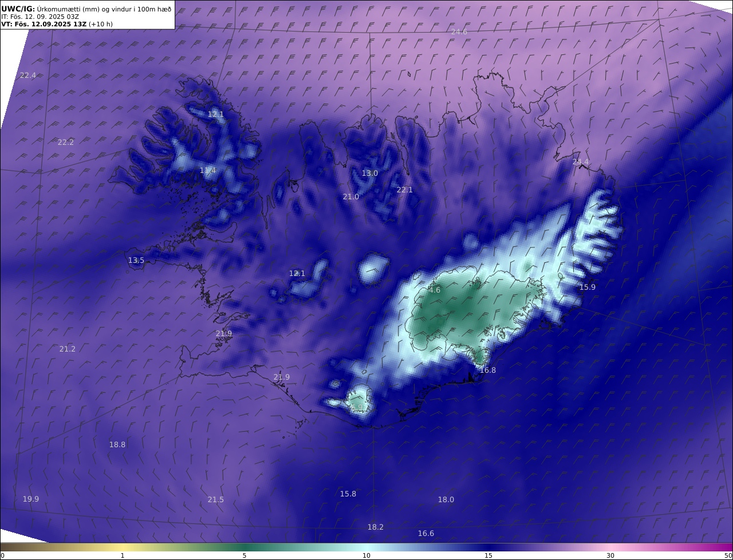The width and height of the screenshot is (733, 560).
Task: Click the map title starting 'UWC/IG: Úrkomumætti (mm)'
Action: (86, 9)
